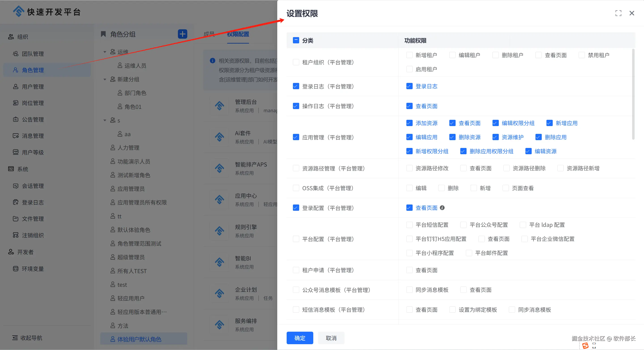This screenshot has height=350, width=644.
Task: Check the OSS集成（平台管理）category checkbox
Action: pos(296,188)
